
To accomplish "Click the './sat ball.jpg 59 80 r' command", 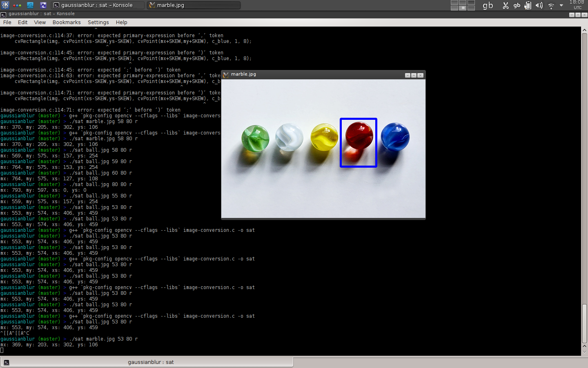I will click(x=100, y=162).
